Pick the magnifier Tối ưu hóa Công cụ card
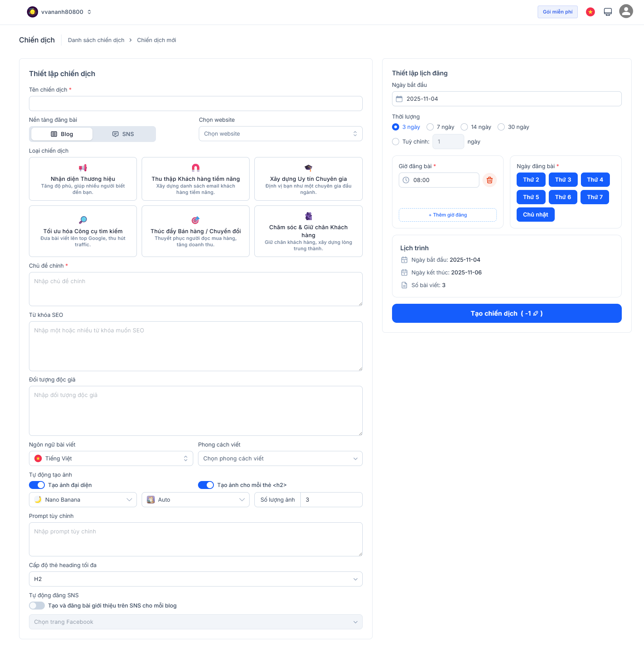Image resolution: width=644 pixels, height=646 pixels. [83, 231]
